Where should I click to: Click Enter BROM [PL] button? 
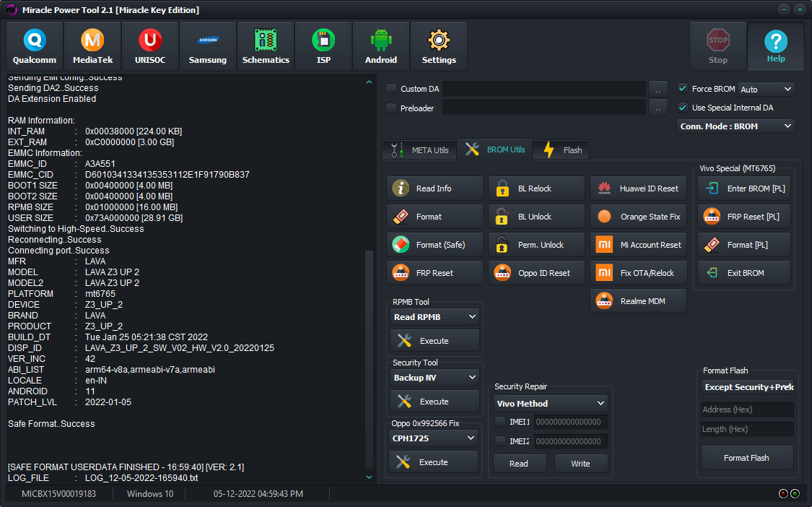[x=744, y=188]
